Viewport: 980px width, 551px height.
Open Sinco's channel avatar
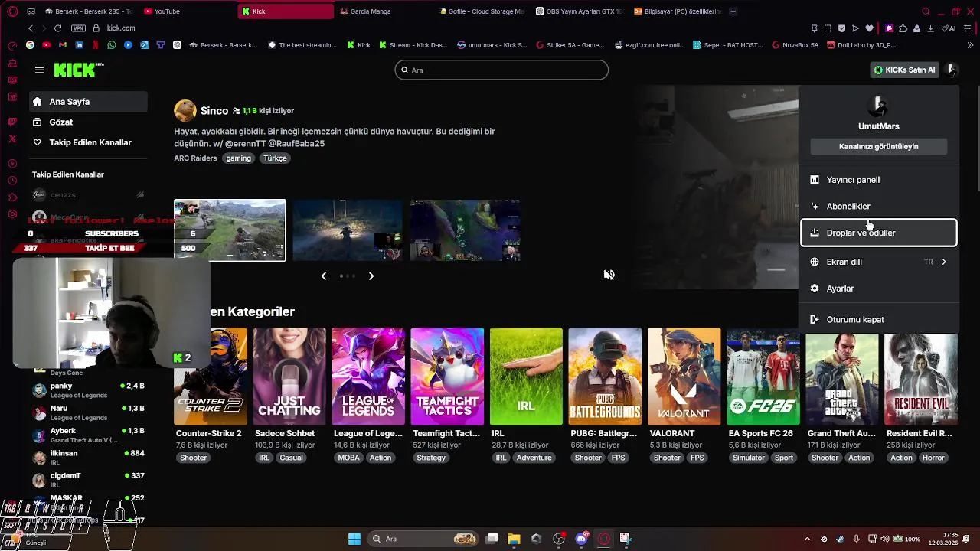click(185, 111)
